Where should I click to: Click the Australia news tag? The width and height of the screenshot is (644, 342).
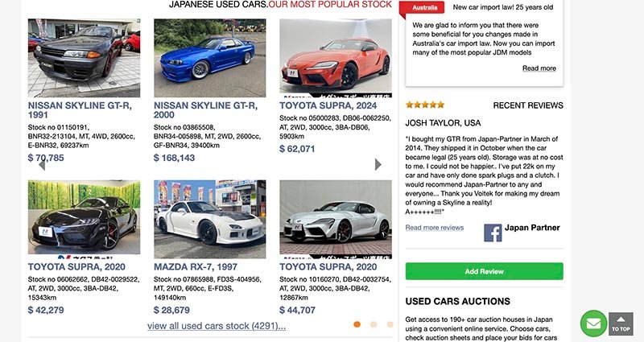coord(424,8)
